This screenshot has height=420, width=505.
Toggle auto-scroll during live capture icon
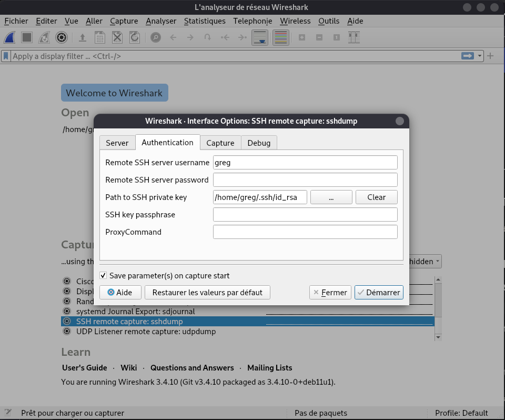[260, 37]
